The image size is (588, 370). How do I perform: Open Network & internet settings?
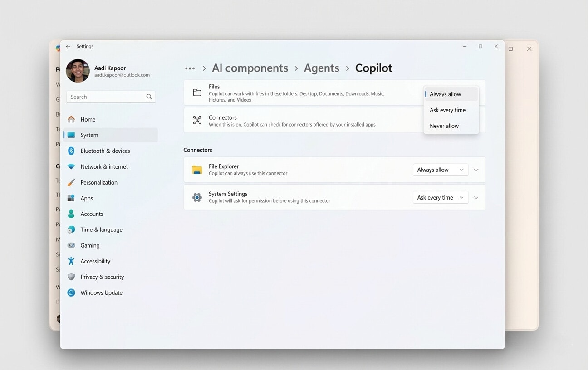click(x=104, y=166)
